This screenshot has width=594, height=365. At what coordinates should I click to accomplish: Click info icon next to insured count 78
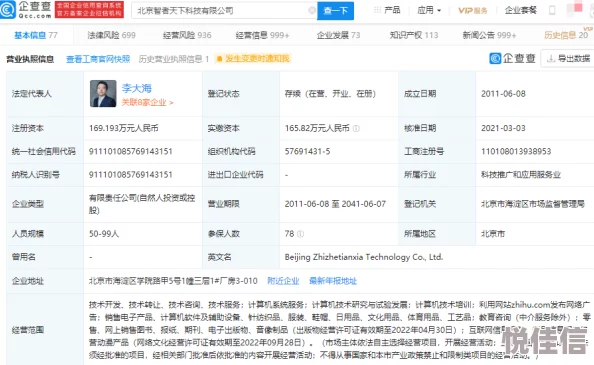300,234
